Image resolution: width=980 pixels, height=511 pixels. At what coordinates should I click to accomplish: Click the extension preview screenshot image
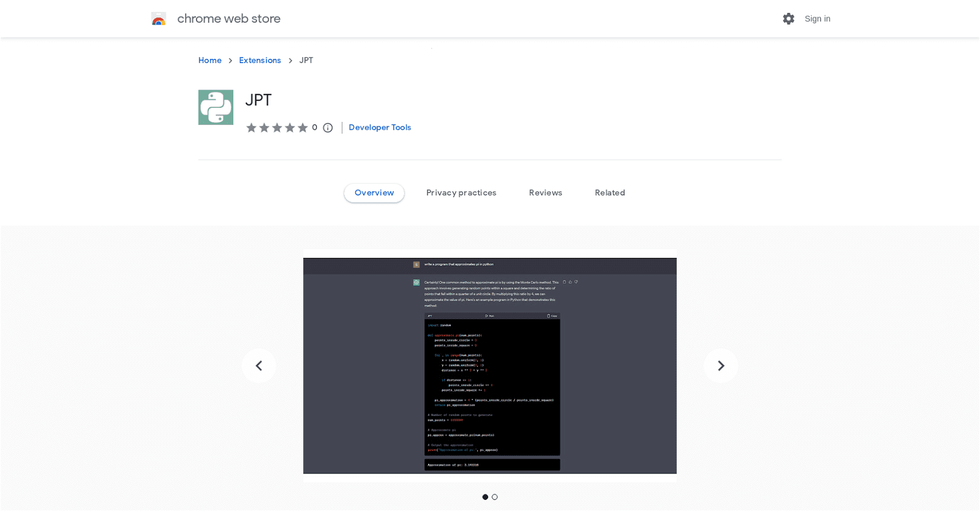coord(490,366)
